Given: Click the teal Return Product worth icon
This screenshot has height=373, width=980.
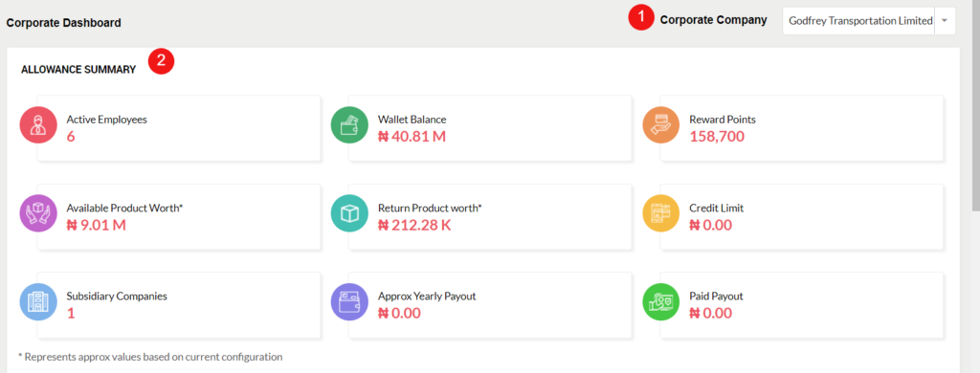Looking at the screenshot, I should 349,213.
